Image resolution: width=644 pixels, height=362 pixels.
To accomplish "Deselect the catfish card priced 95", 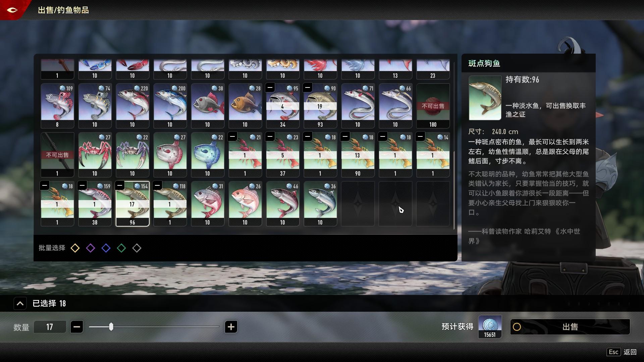I will (270, 88).
